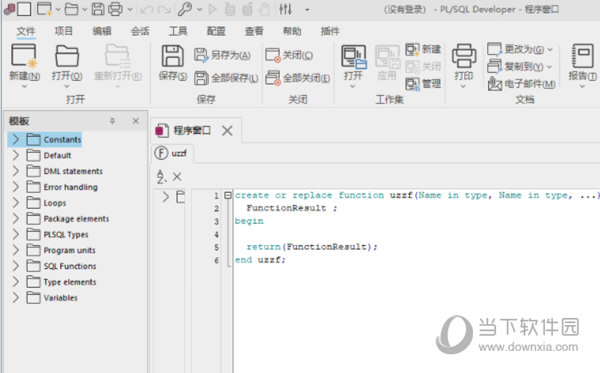Open the 项目 menu tab
This screenshot has height=373, width=600.
[x=64, y=31]
